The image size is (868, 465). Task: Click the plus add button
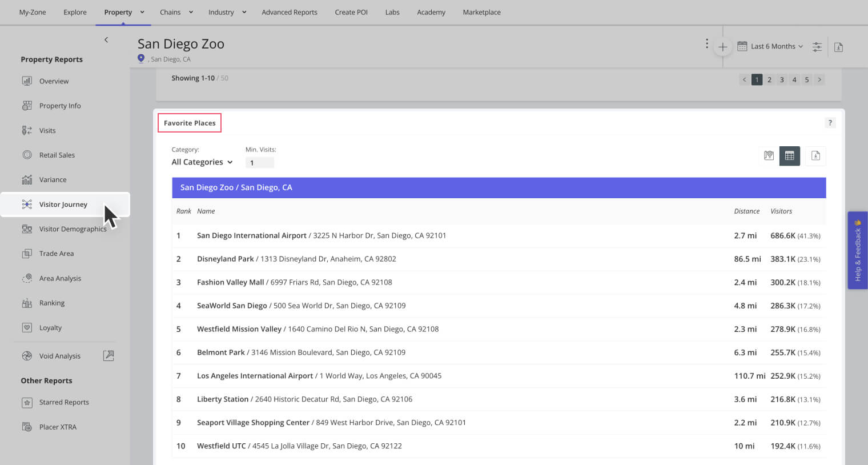pos(722,47)
